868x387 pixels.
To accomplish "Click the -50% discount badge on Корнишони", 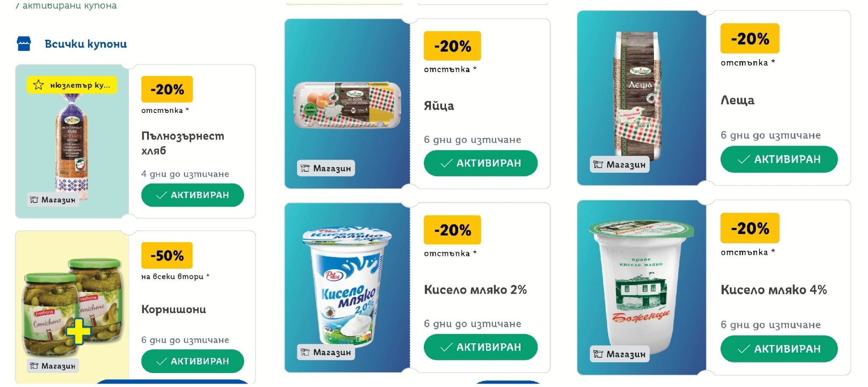I will click(x=167, y=255).
